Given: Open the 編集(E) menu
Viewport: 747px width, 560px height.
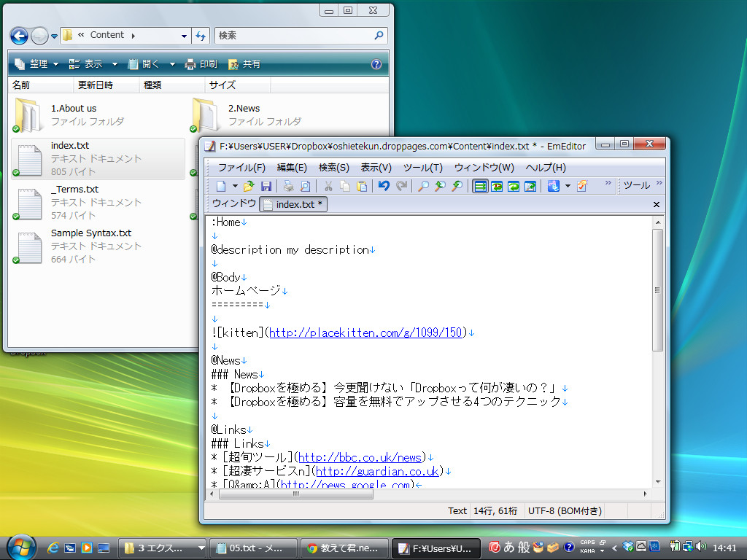Looking at the screenshot, I should [x=292, y=168].
